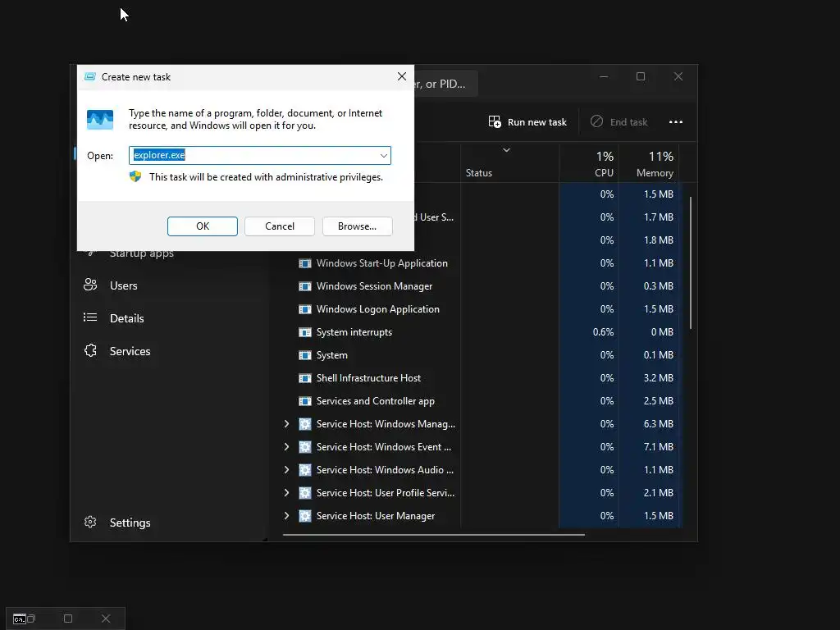Viewport: 840px width, 630px height.
Task: Expand Service Host: Windows Manag... row
Action: (x=286, y=424)
